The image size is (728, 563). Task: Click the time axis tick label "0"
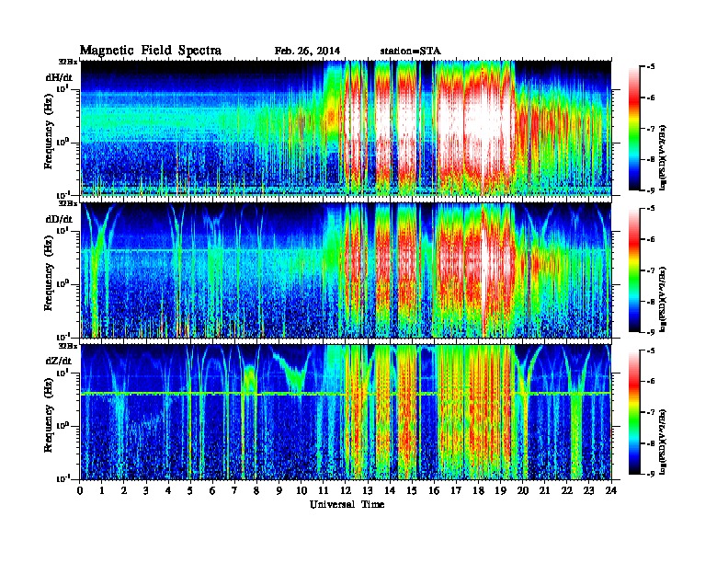coord(80,490)
